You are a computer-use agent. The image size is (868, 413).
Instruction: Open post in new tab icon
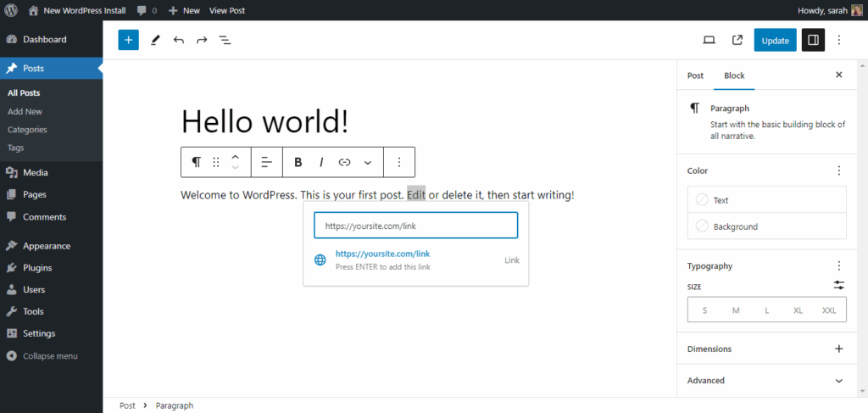(x=737, y=40)
